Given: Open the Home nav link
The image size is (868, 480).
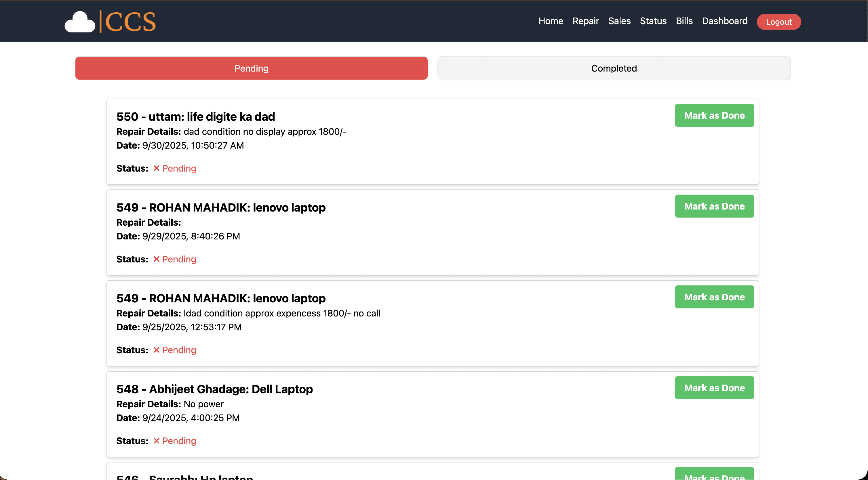Looking at the screenshot, I should (551, 21).
